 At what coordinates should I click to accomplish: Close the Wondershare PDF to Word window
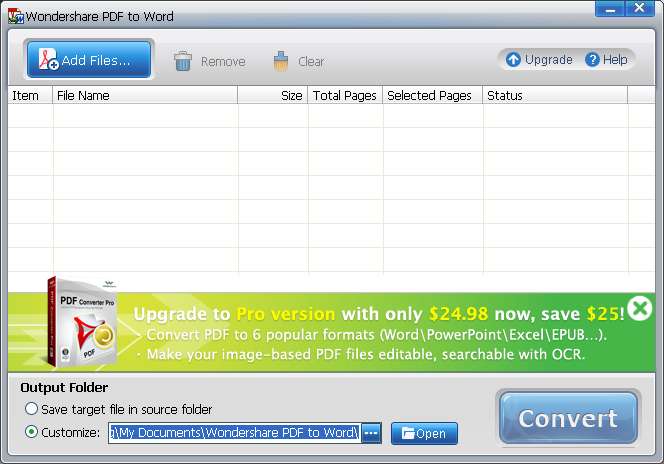tap(639, 8)
